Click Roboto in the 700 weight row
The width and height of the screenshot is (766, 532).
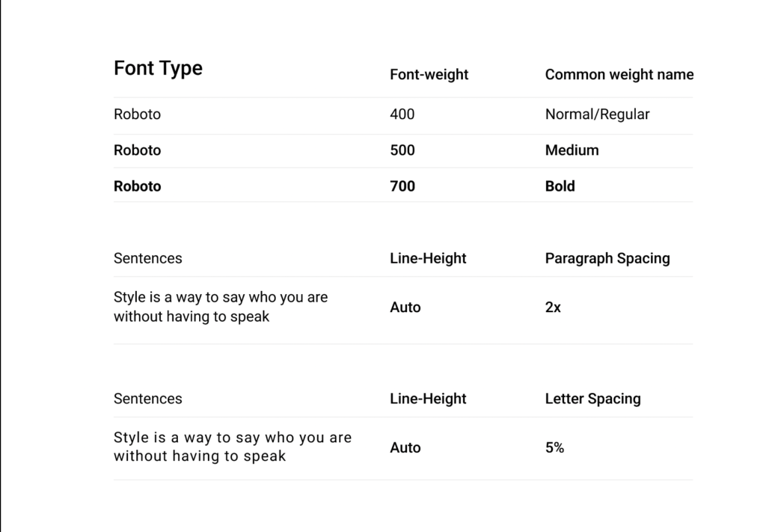[137, 186]
